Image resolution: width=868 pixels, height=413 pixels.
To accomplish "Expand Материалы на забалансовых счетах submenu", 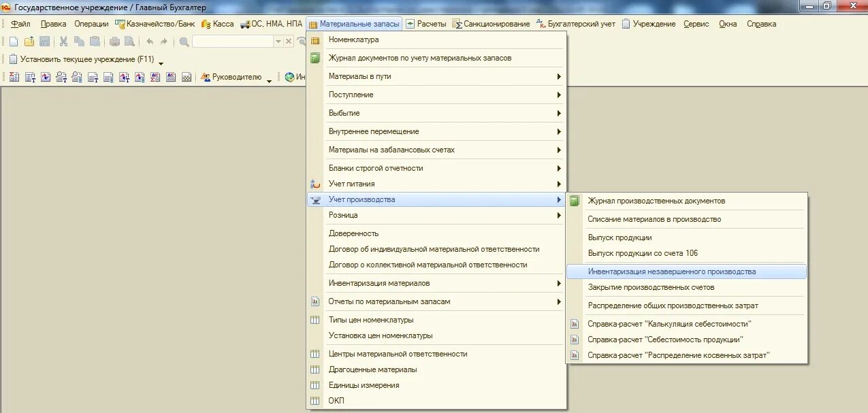I will click(436, 150).
